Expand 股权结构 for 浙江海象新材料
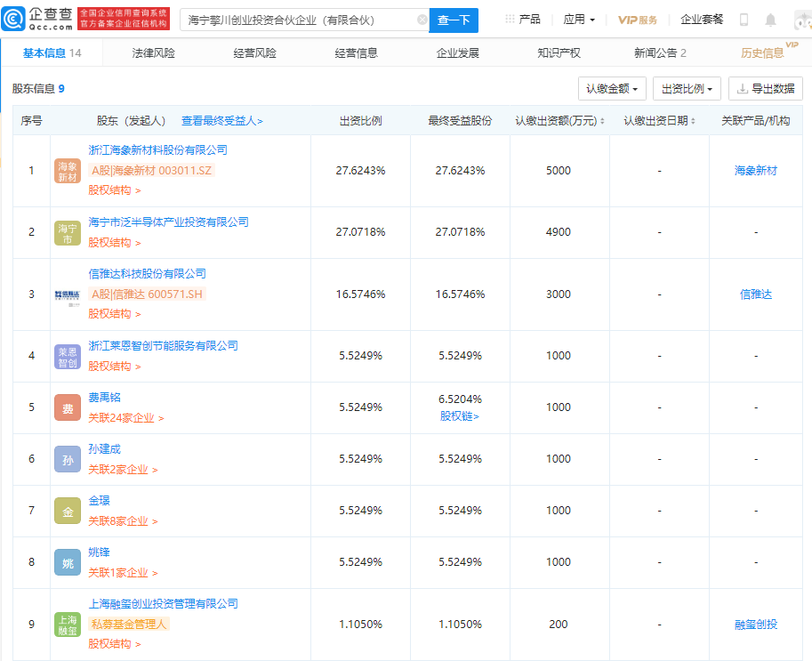812x661 pixels. pyautogui.click(x=115, y=190)
